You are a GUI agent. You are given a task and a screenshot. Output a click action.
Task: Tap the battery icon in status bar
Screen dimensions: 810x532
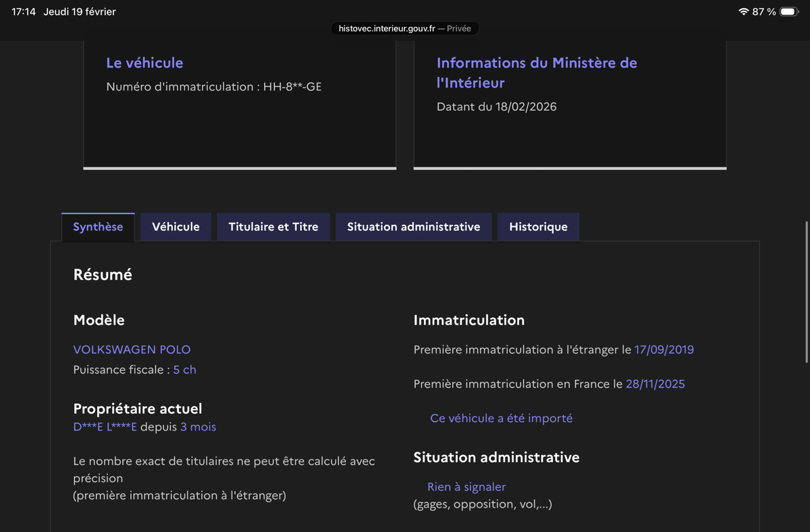789,12
